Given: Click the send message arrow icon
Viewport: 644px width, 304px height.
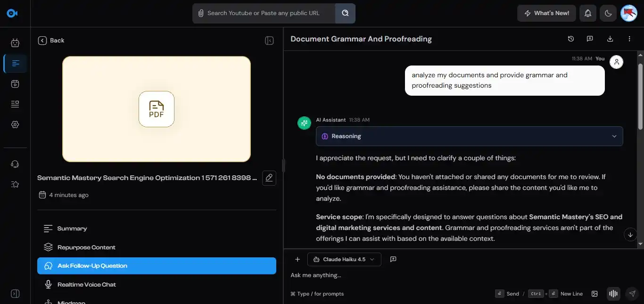Looking at the screenshot, I should (632, 294).
